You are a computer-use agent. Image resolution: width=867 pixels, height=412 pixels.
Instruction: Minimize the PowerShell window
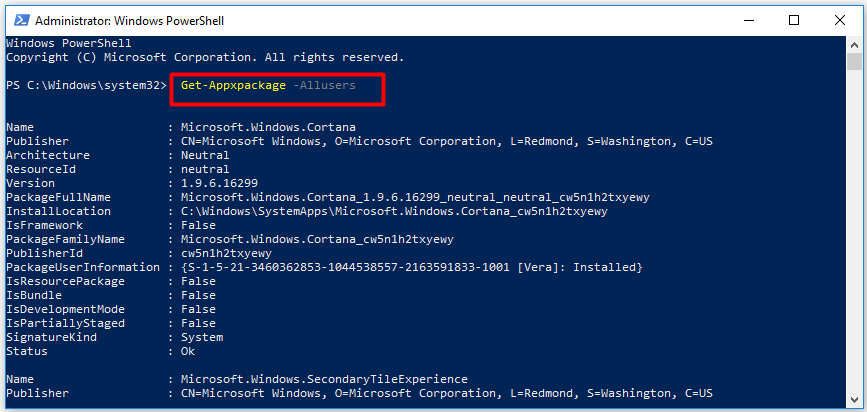749,19
